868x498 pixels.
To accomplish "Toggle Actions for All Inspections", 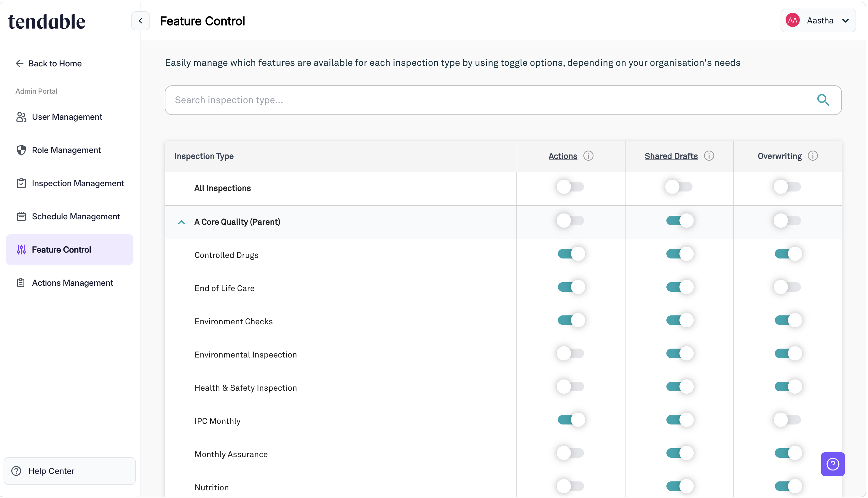I will [570, 187].
